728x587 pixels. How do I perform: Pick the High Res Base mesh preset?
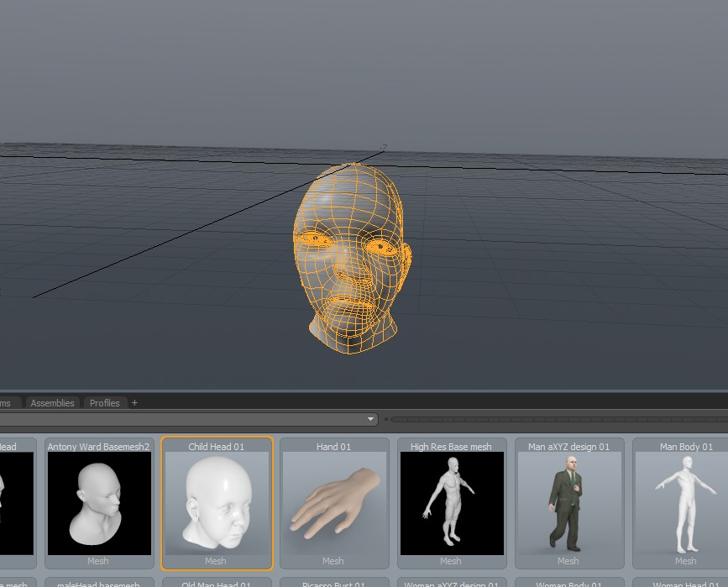click(452, 503)
